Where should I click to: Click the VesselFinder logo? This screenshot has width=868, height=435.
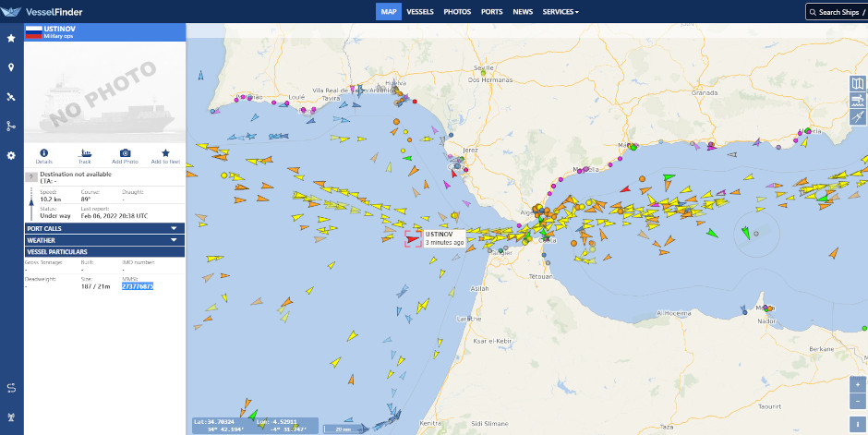[x=42, y=12]
